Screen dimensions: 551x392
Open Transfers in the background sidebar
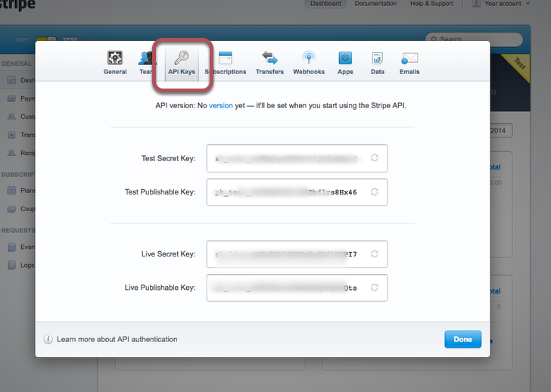tap(20, 135)
